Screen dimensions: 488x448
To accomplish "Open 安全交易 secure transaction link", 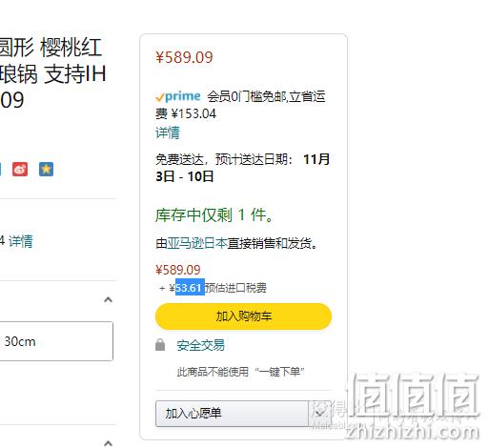I will (x=200, y=345).
